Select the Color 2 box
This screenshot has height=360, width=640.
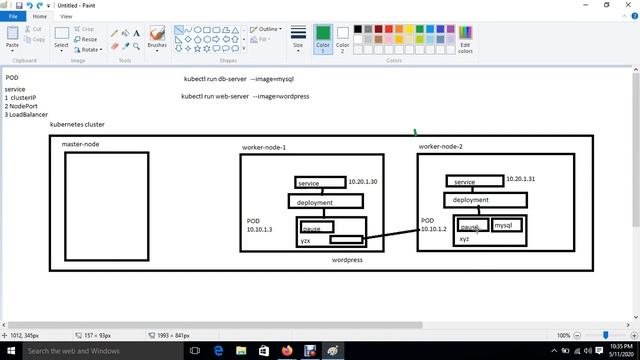point(342,39)
